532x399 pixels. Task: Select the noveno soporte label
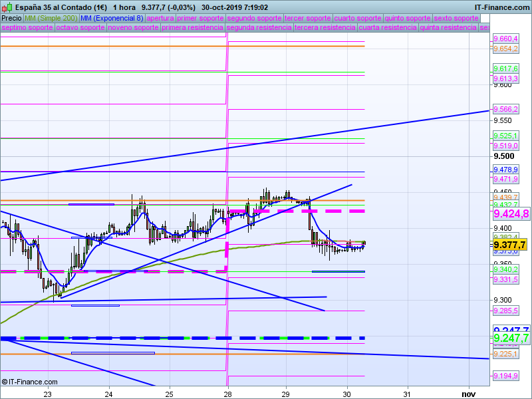[132, 28]
